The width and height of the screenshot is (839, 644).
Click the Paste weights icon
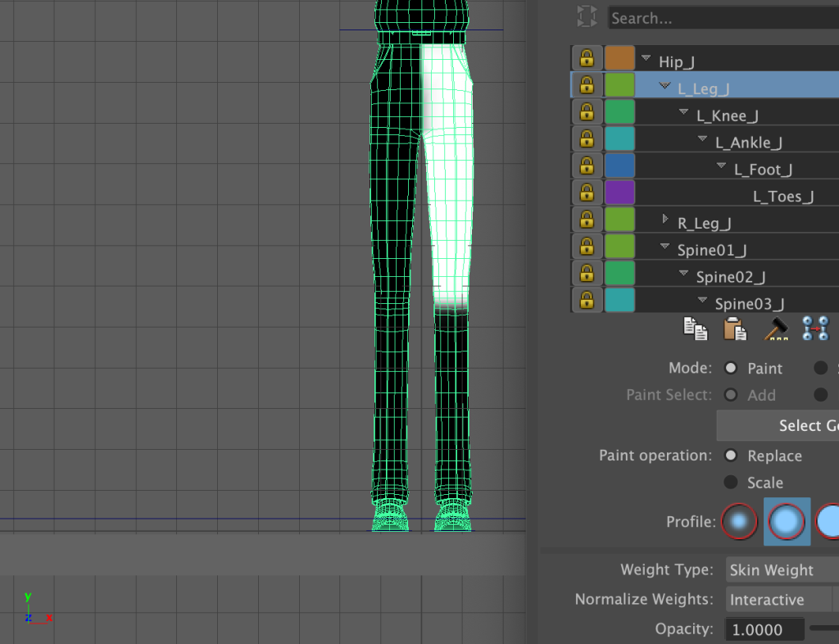click(735, 329)
